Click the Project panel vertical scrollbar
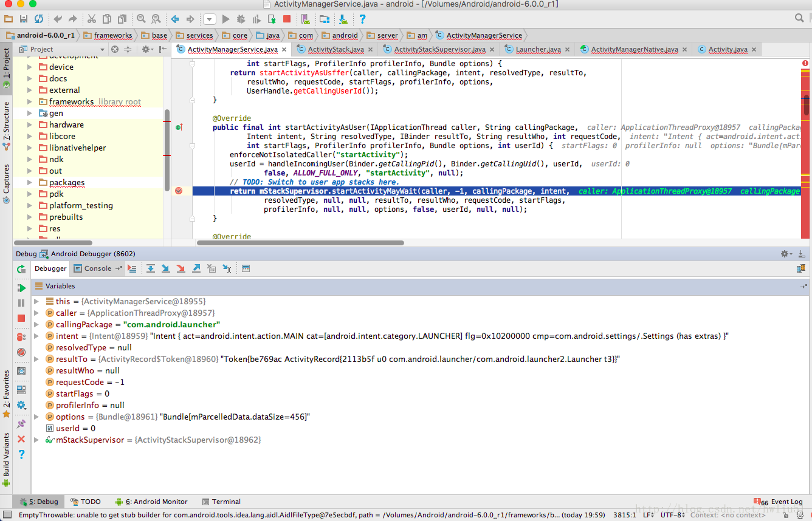Image resolution: width=812 pixels, height=521 pixels. point(167,149)
